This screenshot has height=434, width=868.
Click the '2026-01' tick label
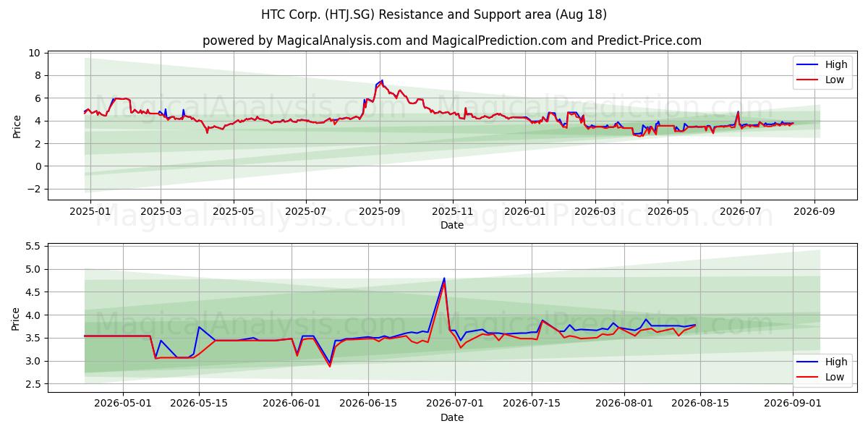pos(525,212)
